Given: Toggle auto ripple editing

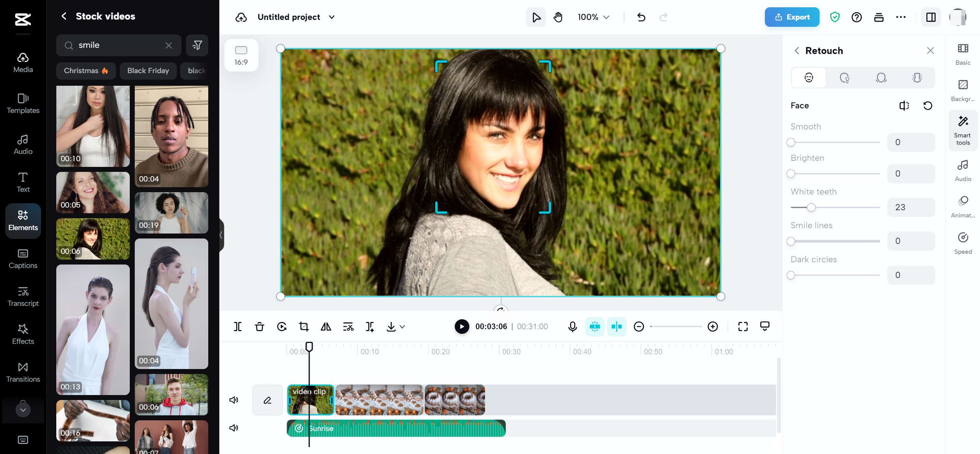Looking at the screenshot, I should [x=617, y=327].
